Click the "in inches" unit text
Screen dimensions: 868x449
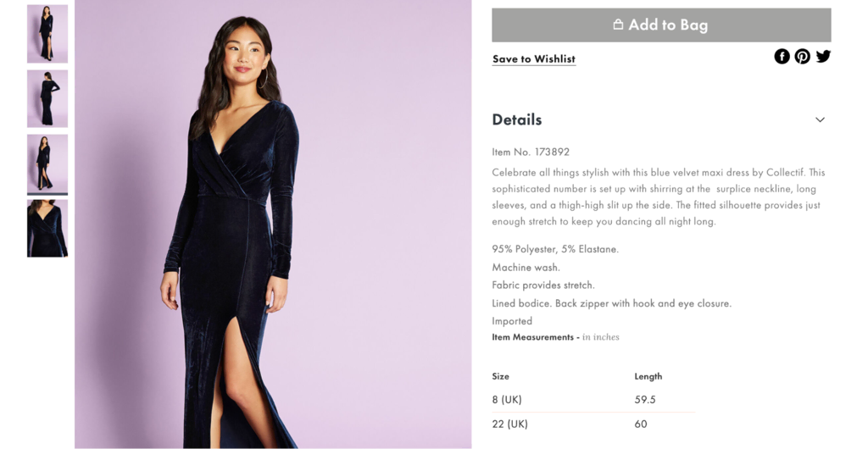click(601, 337)
